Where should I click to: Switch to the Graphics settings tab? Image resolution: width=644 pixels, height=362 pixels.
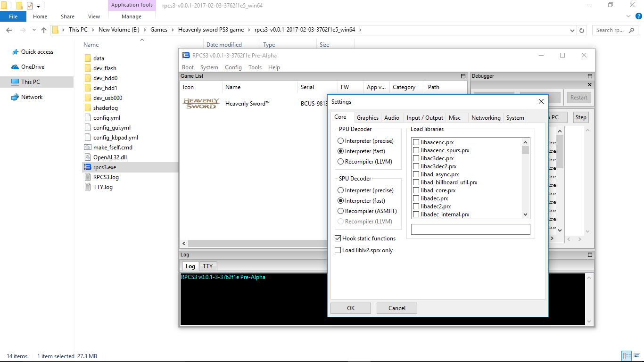[367, 118]
